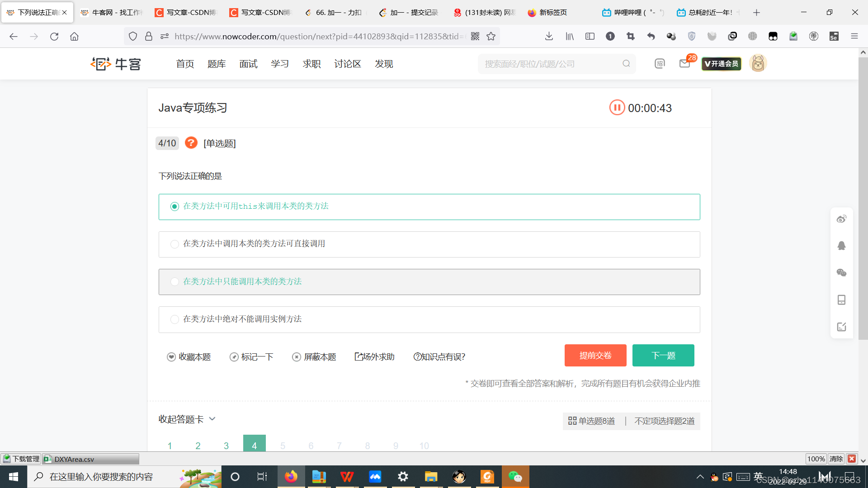Toggle the browser sidebar view icon
This screenshot has height=488, width=868.
(x=590, y=36)
